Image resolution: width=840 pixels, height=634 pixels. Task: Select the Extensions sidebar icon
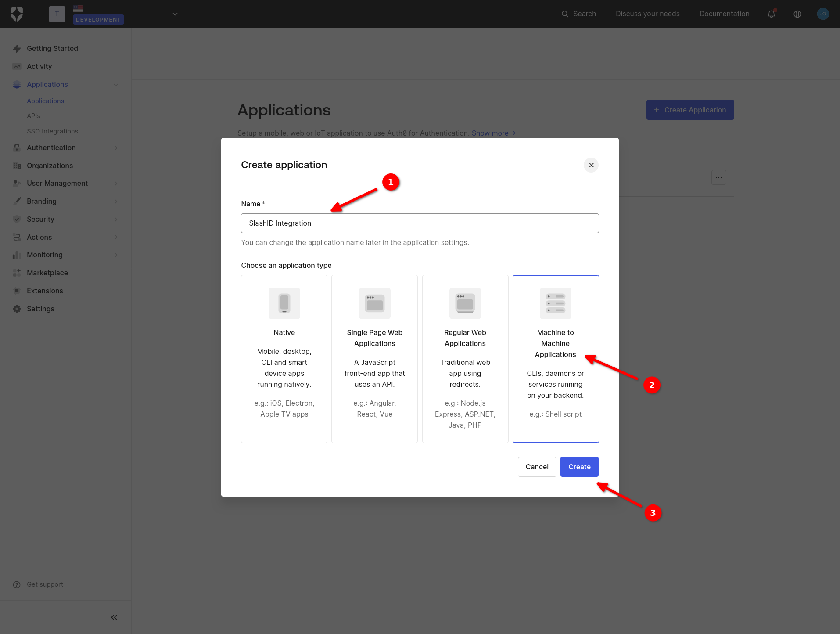click(17, 291)
